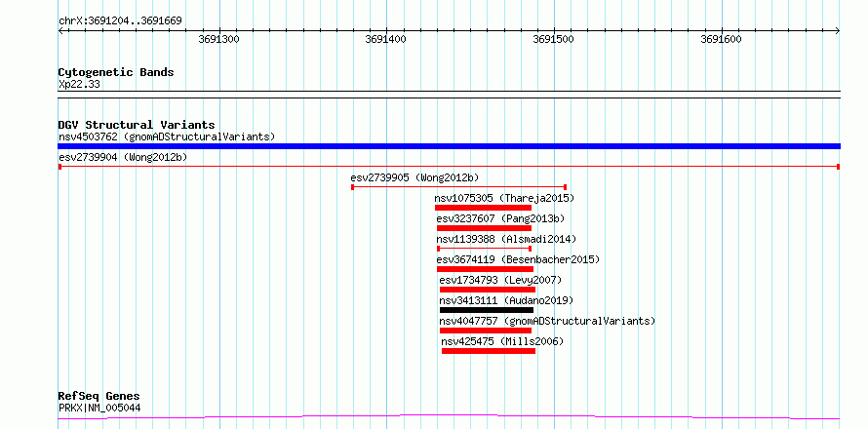Image resolution: width=868 pixels, height=429 pixels.
Task: Click the esv3237607 (Pang2013b) label
Action: (500, 218)
